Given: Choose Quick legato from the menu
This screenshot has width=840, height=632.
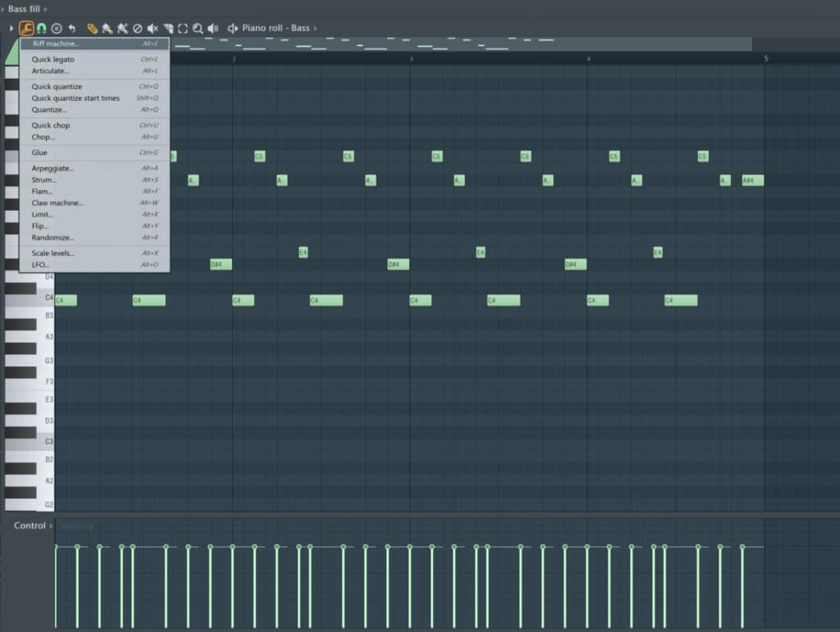Looking at the screenshot, I should tap(52, 59).
